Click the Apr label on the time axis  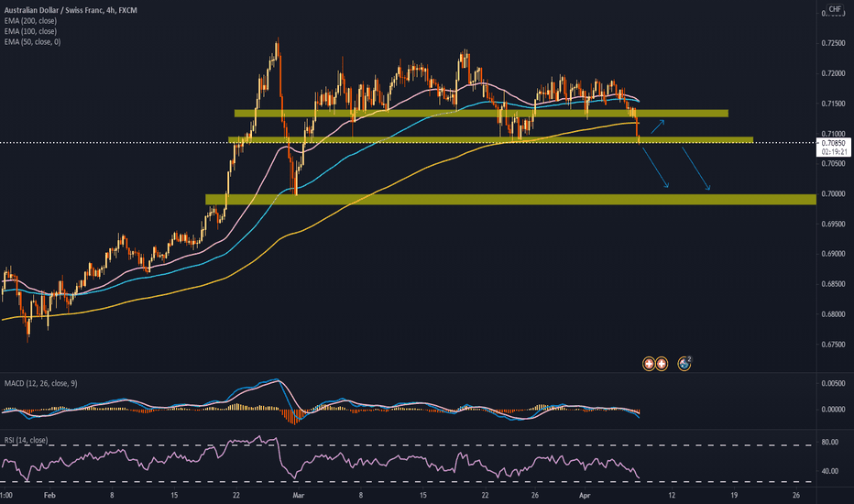coord(585,495)
